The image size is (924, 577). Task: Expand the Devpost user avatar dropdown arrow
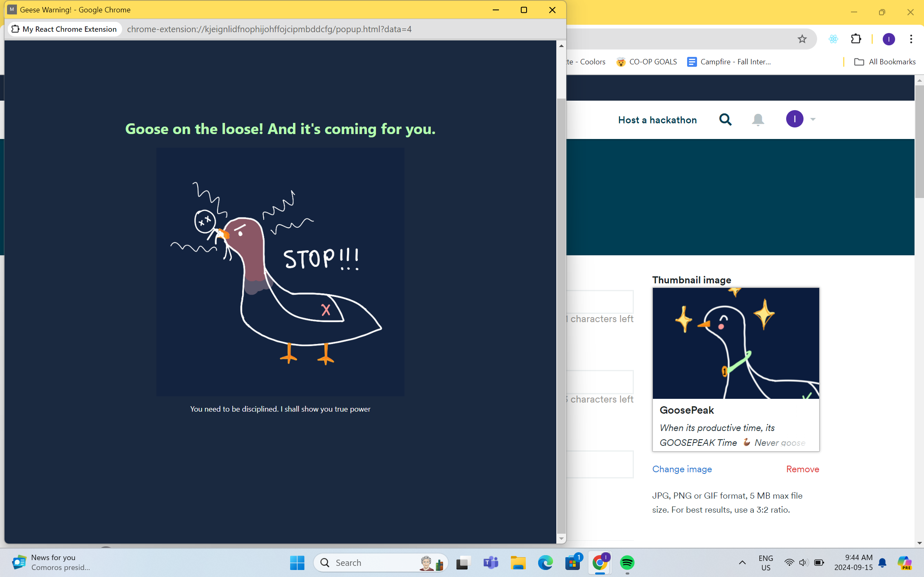(x=813, y=119)
